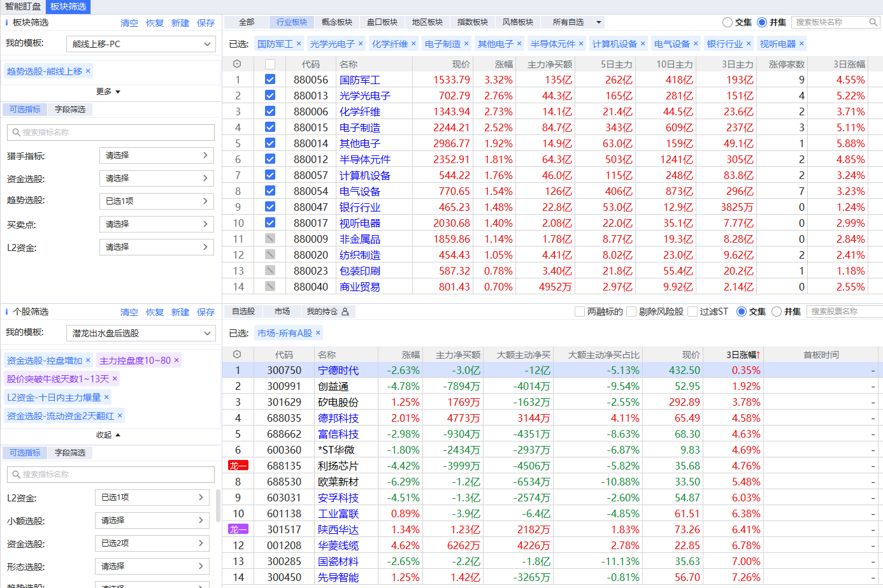Open column settings icon in sector table header

237,64
